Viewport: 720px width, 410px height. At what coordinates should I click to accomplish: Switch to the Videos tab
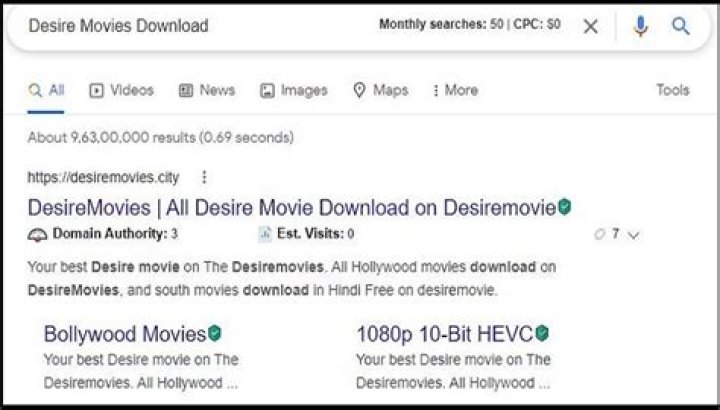coord(121,90)
